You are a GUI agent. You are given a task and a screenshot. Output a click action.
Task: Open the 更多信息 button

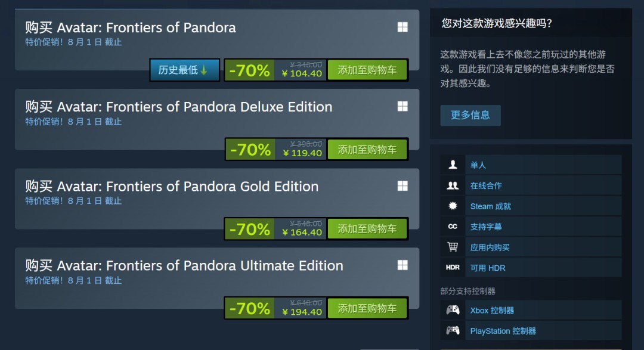pos(470,115)
